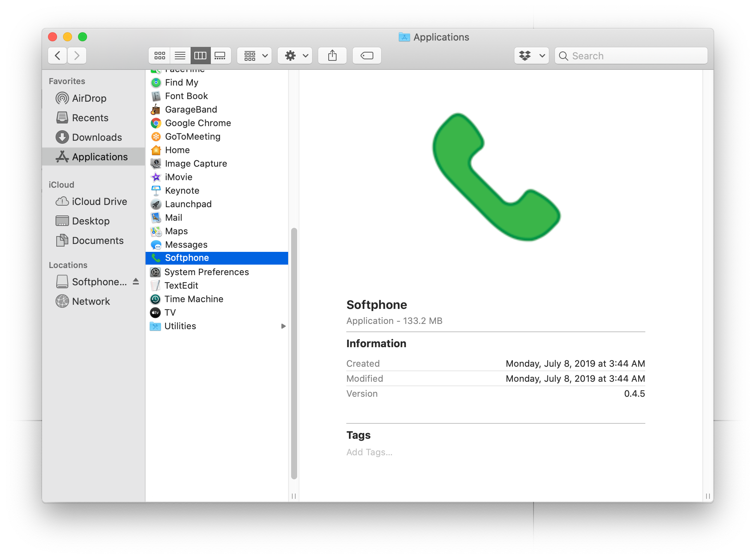Select the Time Machine app icon
Viewport: 756px width, 557px height.
(155, 299)
